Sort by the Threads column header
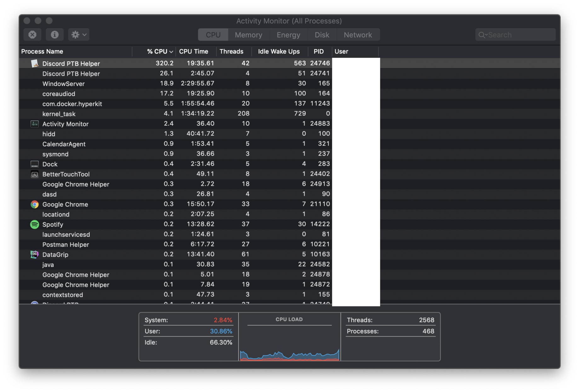The image size is (579, 392). click(234, 51)
